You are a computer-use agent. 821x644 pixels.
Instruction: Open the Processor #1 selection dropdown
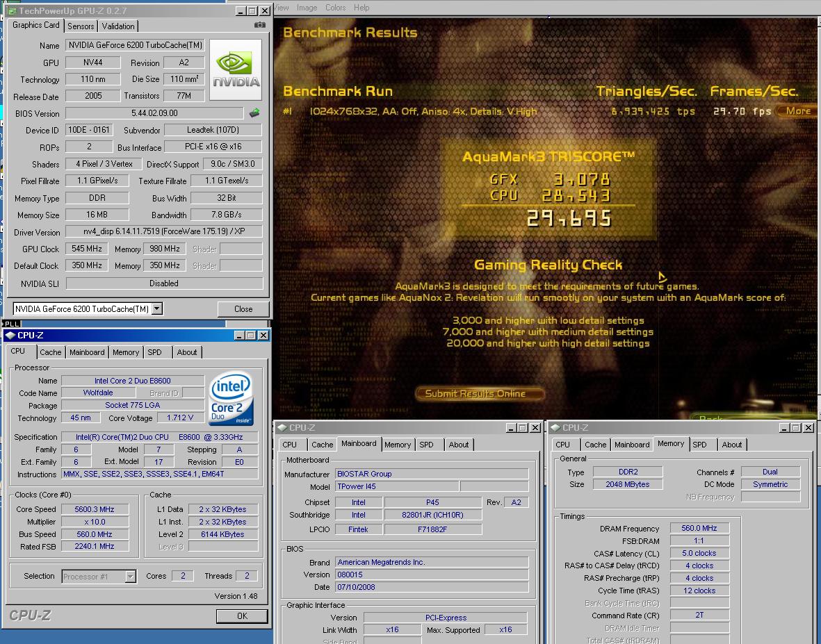[131, 577]
